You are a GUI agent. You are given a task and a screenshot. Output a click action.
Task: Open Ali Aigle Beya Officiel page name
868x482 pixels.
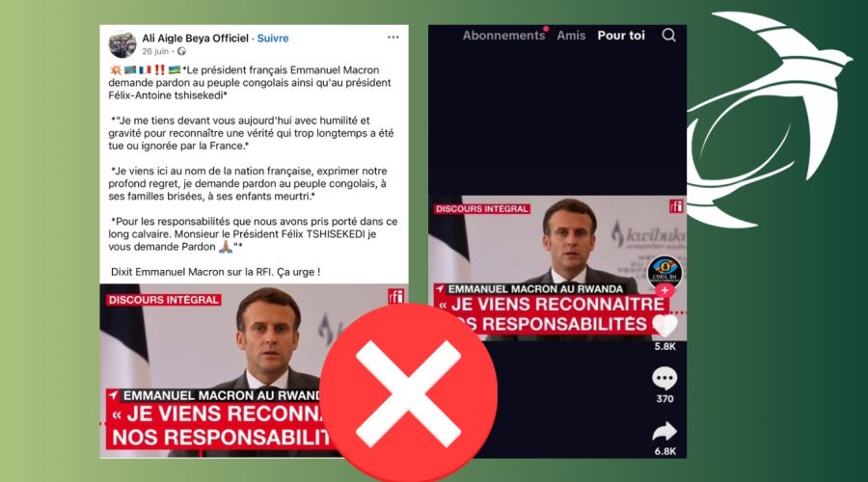coord(195,39)
